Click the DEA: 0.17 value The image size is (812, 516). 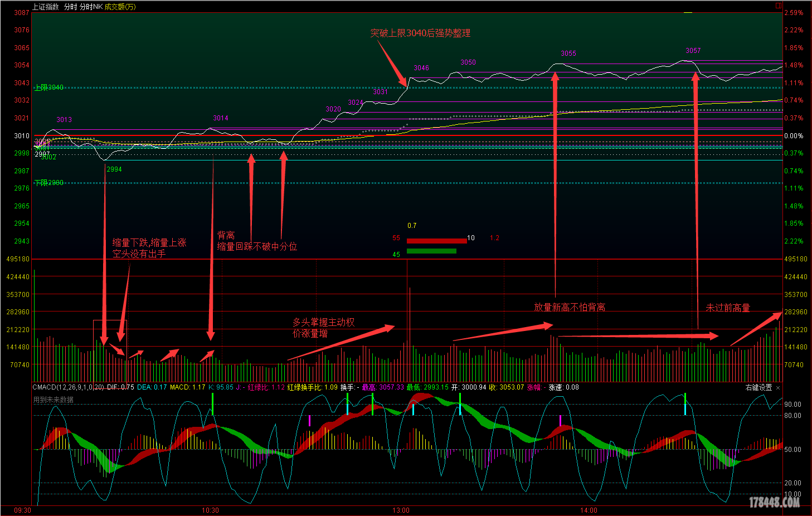tap(152, 387)
